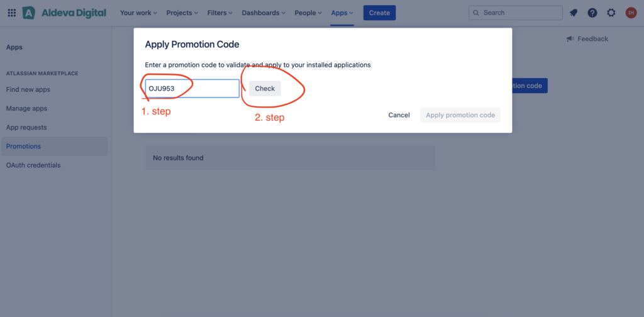Viewport: 644px width, 317px height.
Task: Expand the Projects dropdown
Action: [x=182, y=13]
